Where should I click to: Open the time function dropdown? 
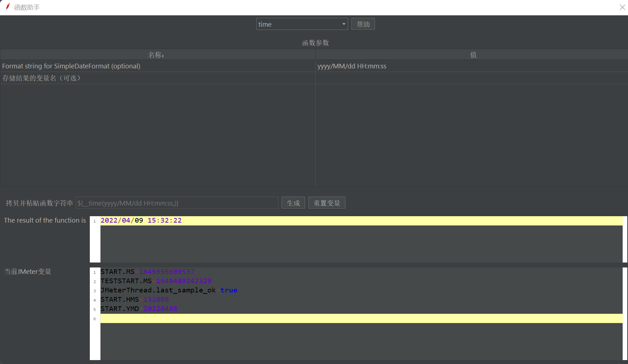tap(302, 24)
